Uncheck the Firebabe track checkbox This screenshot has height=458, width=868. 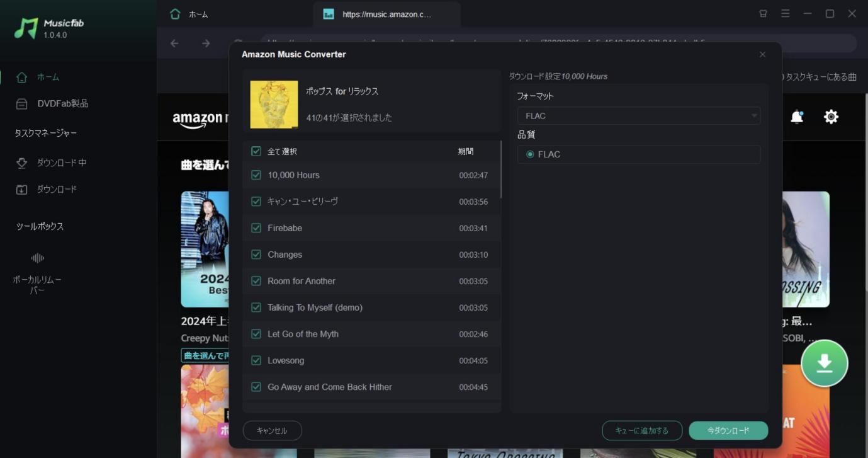256,228
